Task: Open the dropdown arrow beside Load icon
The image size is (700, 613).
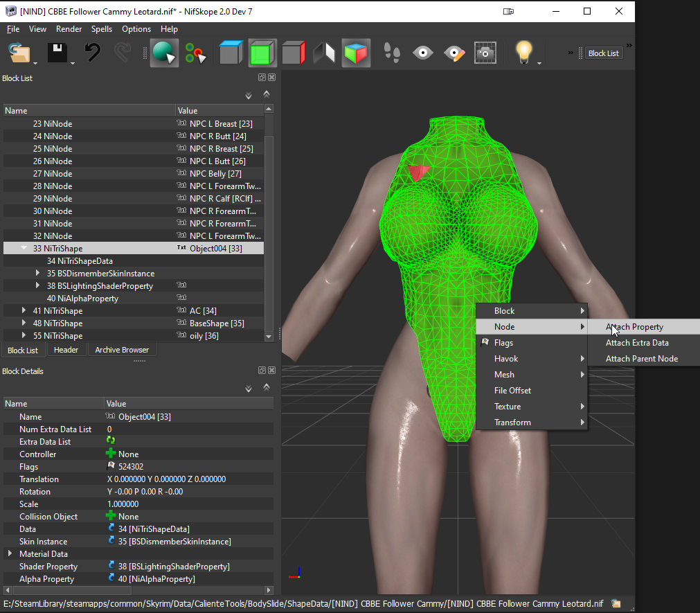Action: click(x=35, y=63)
